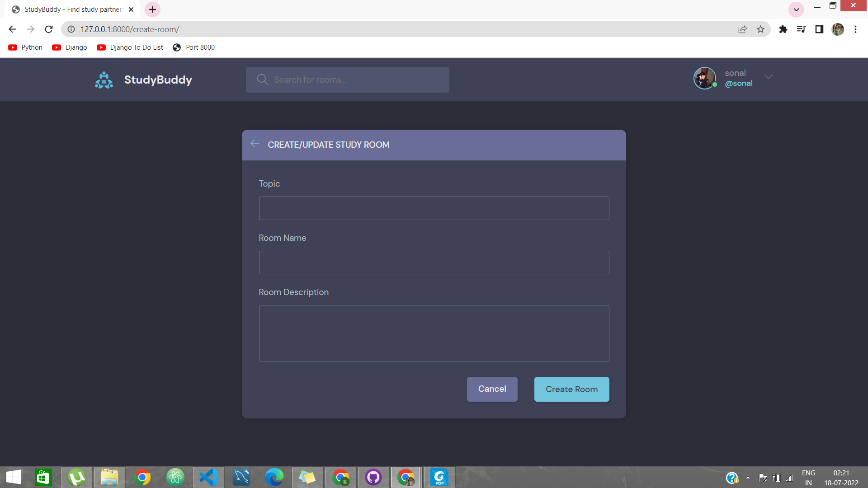Launch VS Code from the taskbar
The width and height of the screenshot is (868, 488).
(x=208, y=477)
